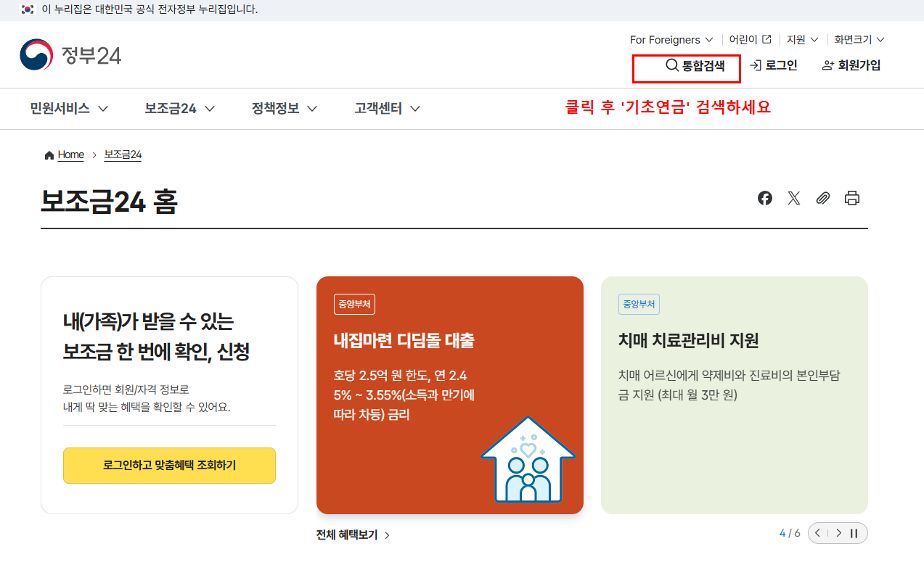Screen dimensions: 924x565
Task: Click 전체 혜택보기 link
Action: (353, 535)
